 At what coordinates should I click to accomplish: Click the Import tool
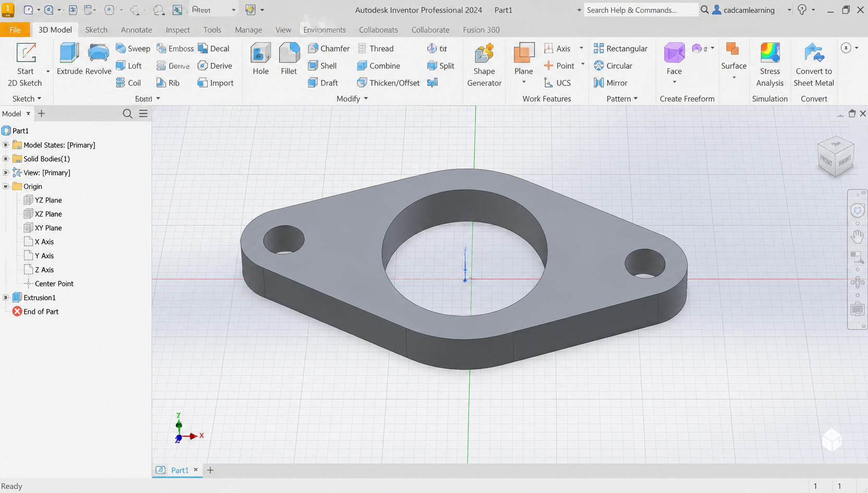(x=216, y=83)
